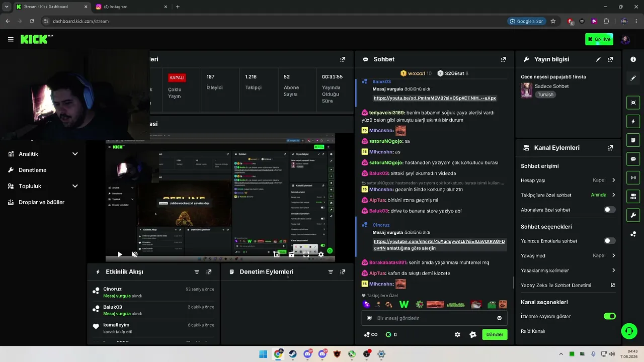Open Yasaklanmış kelimeler chevron
Viewport: 644px width, 362px height.
(x=613, y=270)
